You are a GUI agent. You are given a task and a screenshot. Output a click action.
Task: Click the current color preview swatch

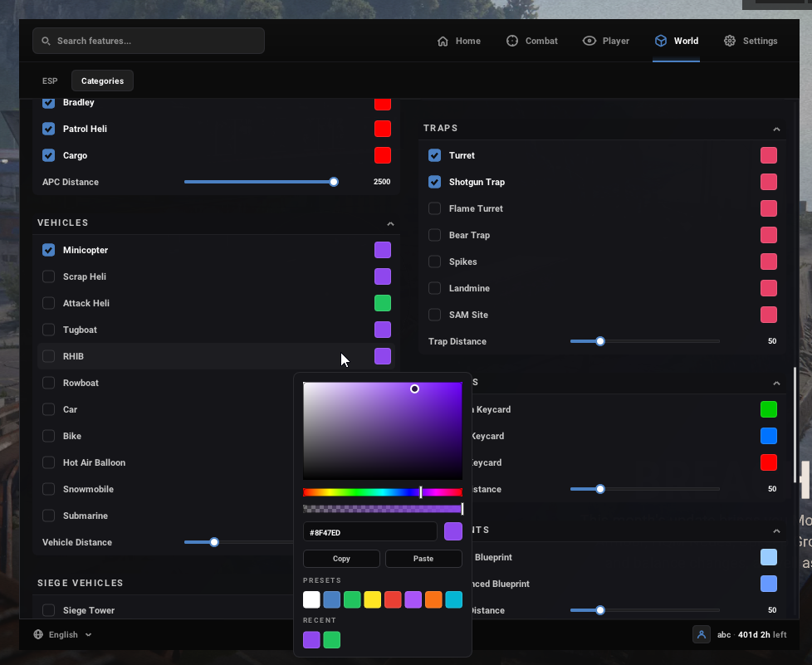[453, 531]
